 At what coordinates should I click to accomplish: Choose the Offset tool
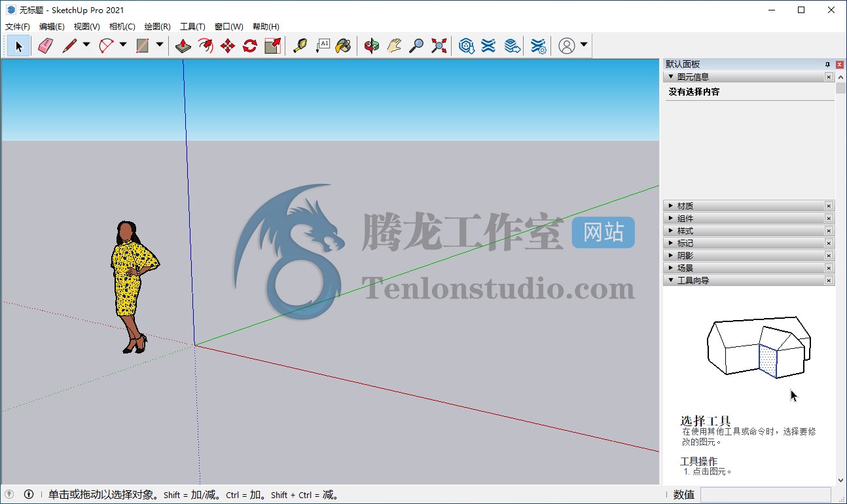206,46
